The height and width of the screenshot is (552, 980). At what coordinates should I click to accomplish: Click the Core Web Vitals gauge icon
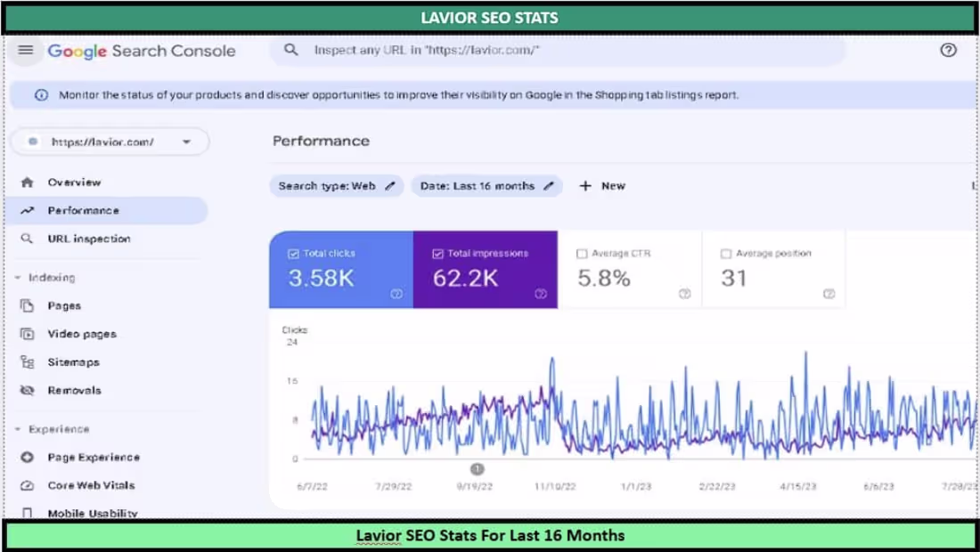27,485
